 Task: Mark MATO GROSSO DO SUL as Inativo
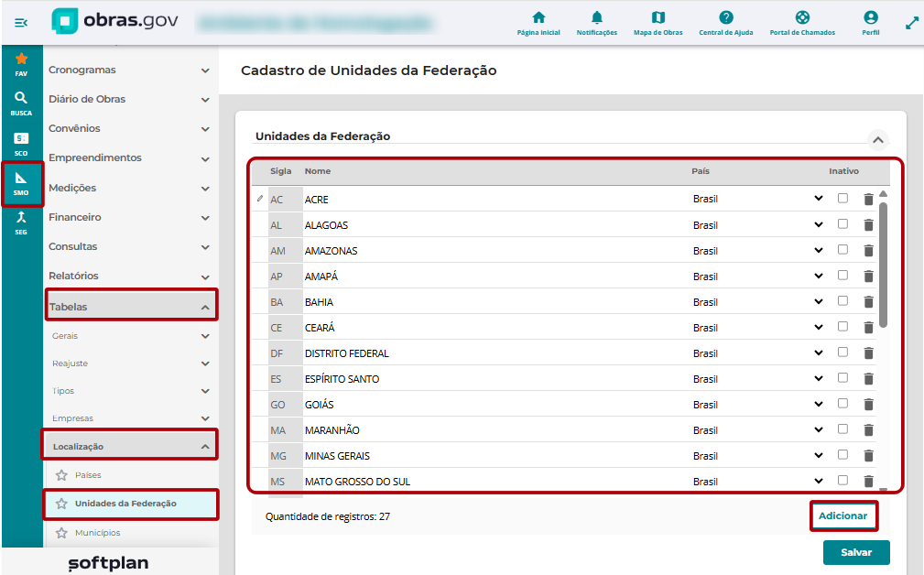tap(842, 480)
